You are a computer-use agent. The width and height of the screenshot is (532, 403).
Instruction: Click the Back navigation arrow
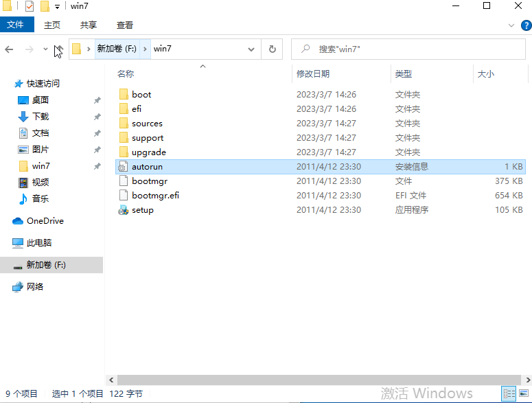pyautogui.click(x=9, y=49)
